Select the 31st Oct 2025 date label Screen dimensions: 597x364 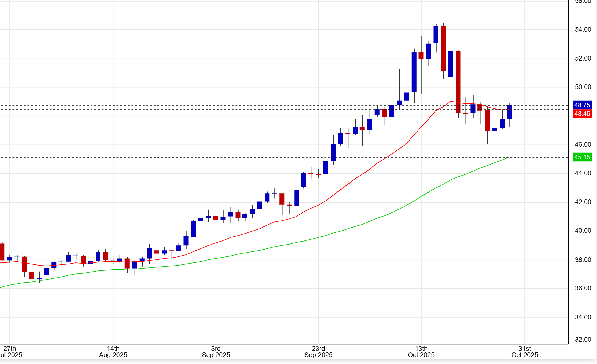(524, 352)
